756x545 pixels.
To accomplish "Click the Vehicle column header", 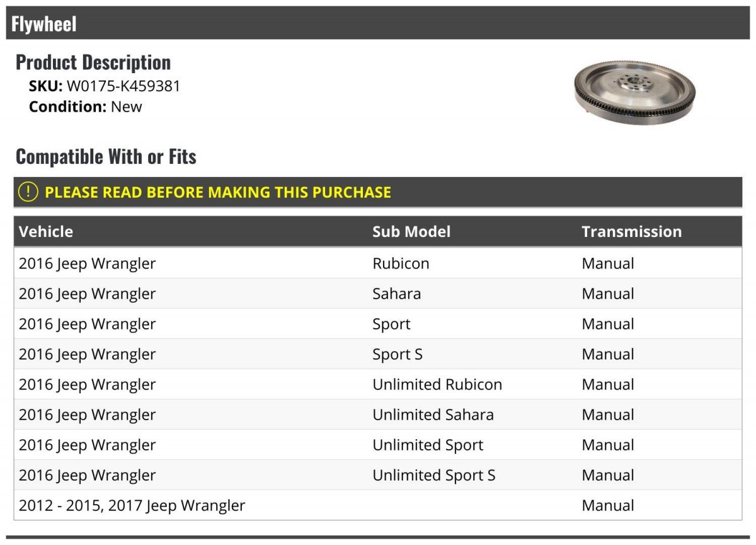I will tap(46, 231).
